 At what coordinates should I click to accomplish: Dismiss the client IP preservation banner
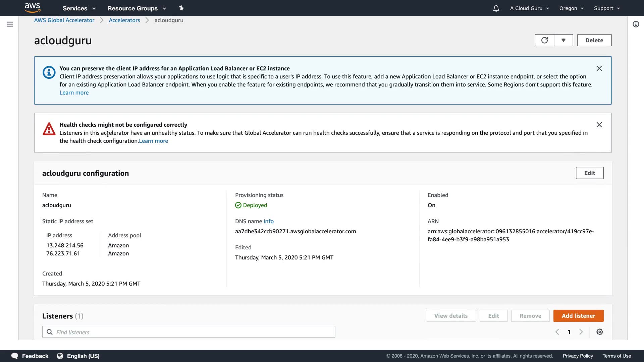tap(599, 68)
